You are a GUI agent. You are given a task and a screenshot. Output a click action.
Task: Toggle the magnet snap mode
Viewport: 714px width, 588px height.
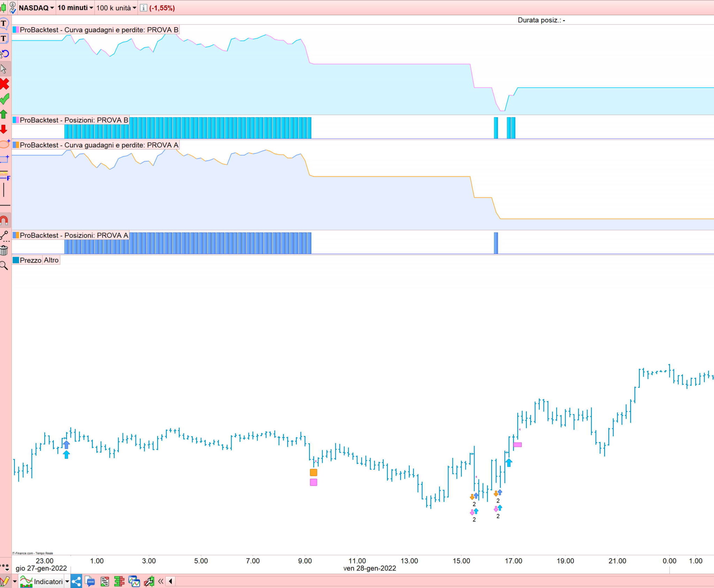pos(4,220)
